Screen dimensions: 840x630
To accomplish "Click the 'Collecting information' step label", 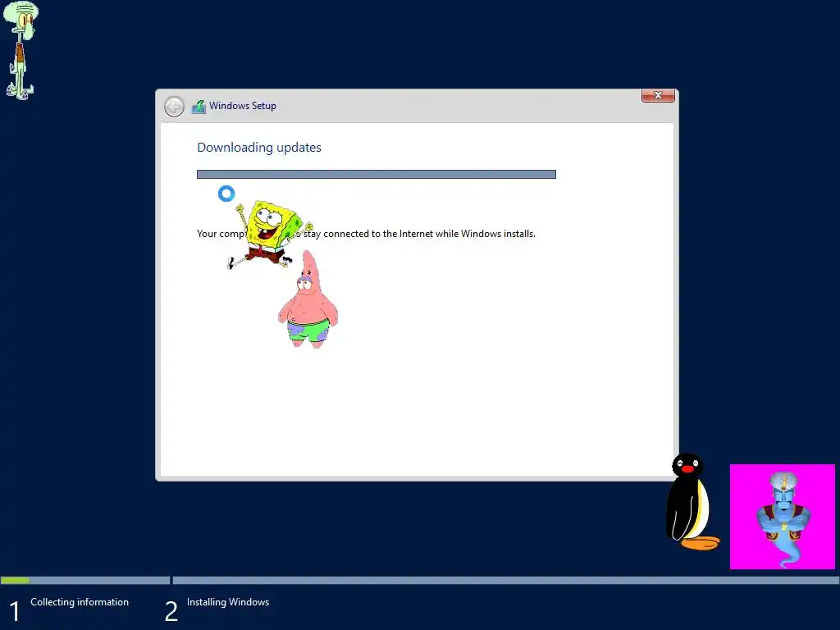I will 80,602.
